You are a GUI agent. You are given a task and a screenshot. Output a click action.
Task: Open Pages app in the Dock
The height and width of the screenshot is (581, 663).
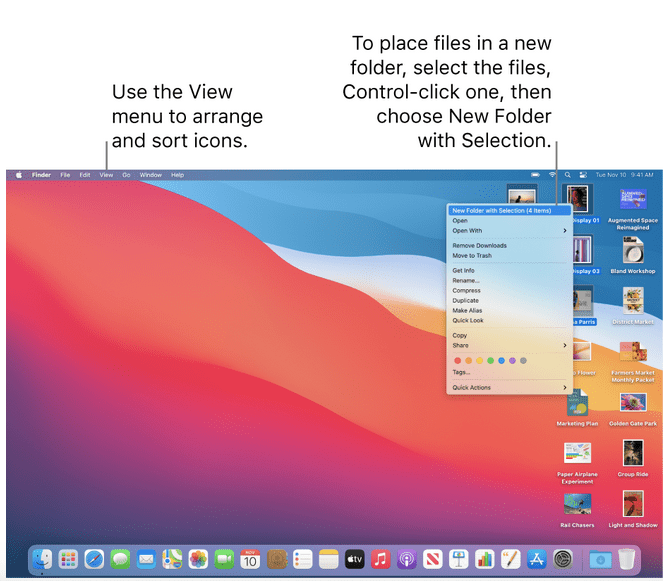point(511,560)
